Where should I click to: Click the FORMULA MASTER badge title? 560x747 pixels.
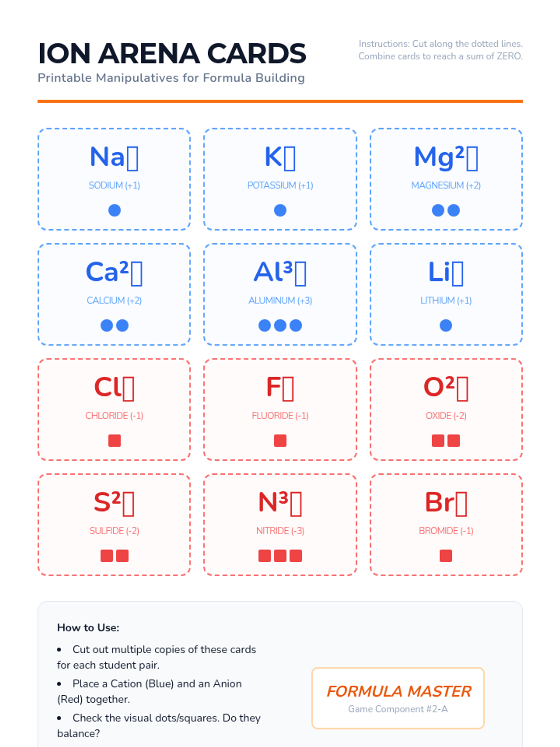[x=399, y=691]
